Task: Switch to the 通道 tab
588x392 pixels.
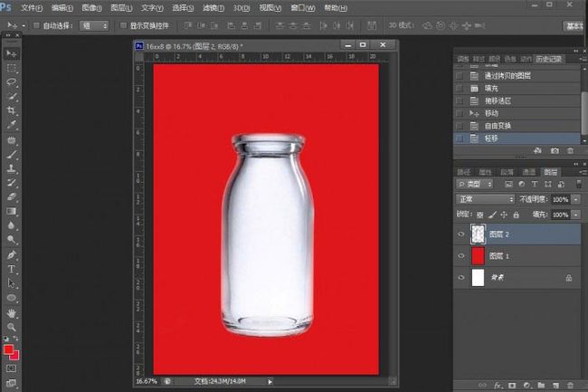Action: coord(529,172)
